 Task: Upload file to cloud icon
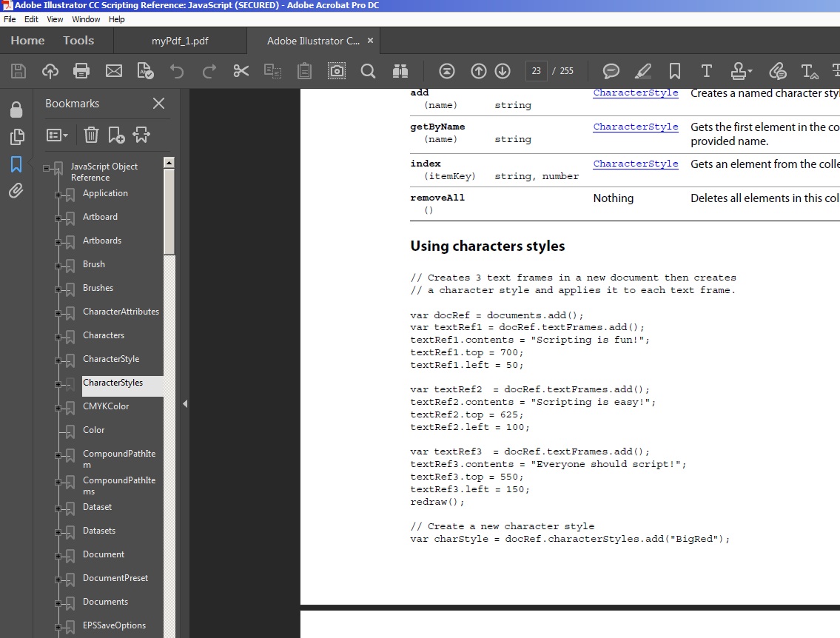pos(50,71)
